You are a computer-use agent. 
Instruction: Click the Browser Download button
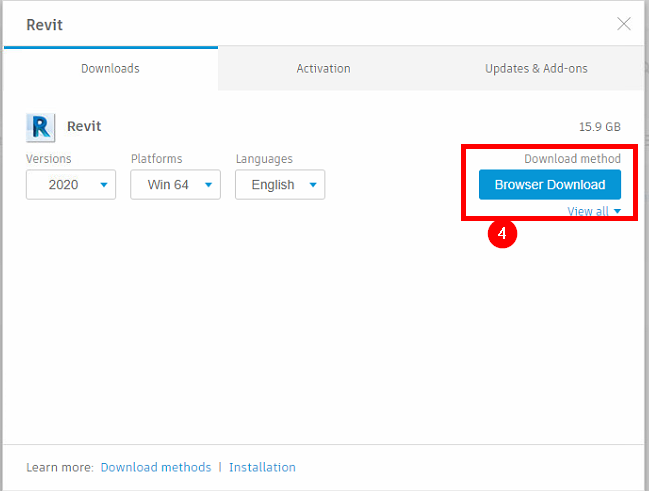click(550, 185)
